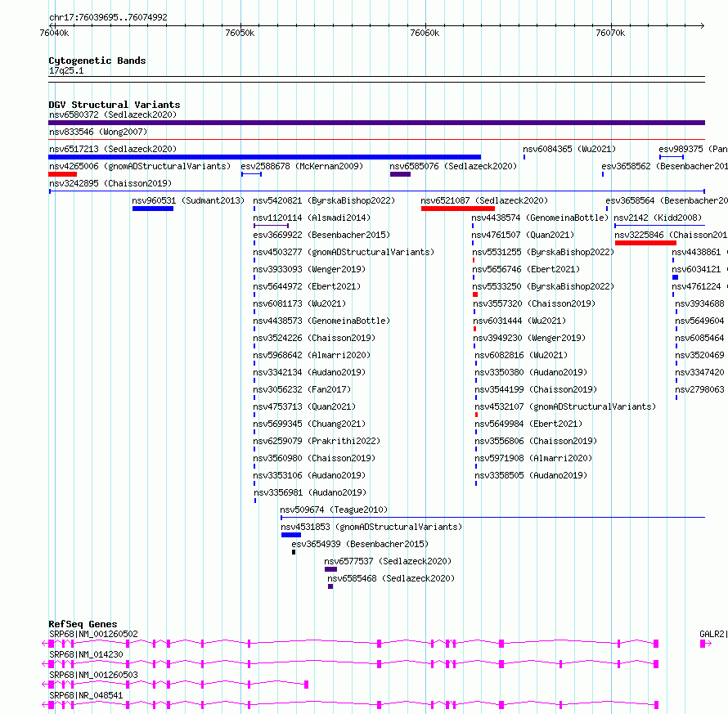Open nsv4438574 (GenomeinaBottle) label
This screenshot has height=714, width=728.
tap(540, 218)
